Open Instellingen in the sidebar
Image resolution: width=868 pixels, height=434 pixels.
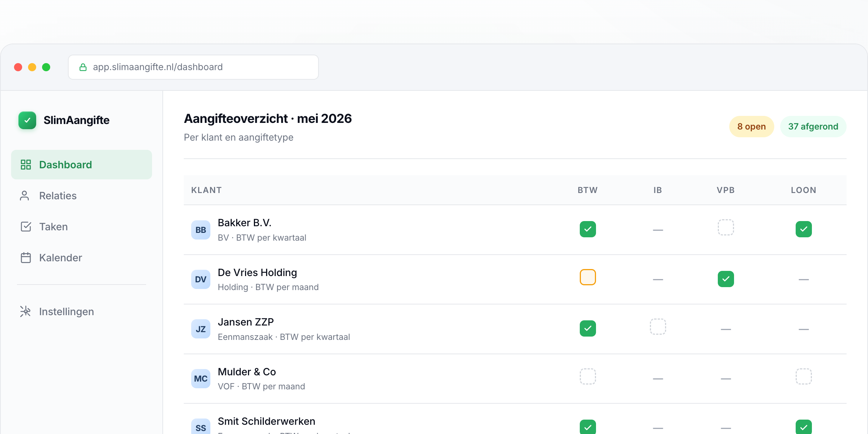[82, 311]
